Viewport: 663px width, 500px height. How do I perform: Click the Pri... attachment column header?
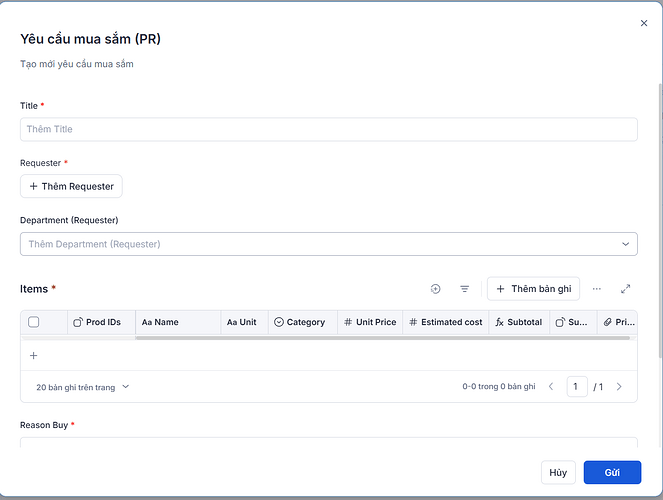[617, 322]
